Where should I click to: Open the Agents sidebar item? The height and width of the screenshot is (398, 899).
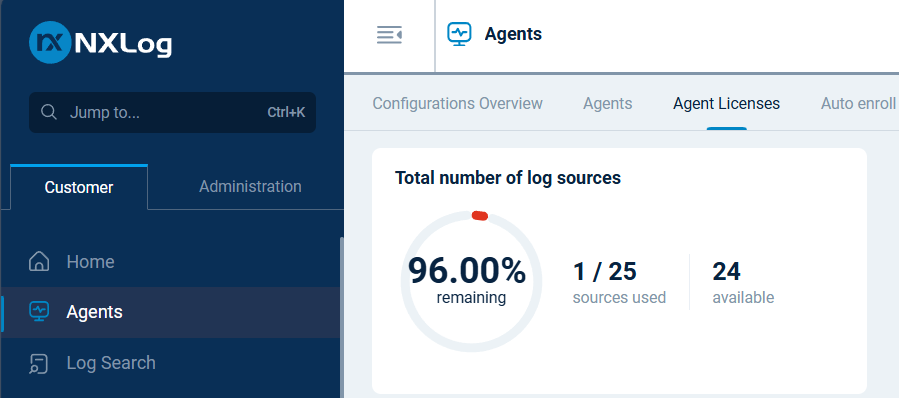[171, 312]
